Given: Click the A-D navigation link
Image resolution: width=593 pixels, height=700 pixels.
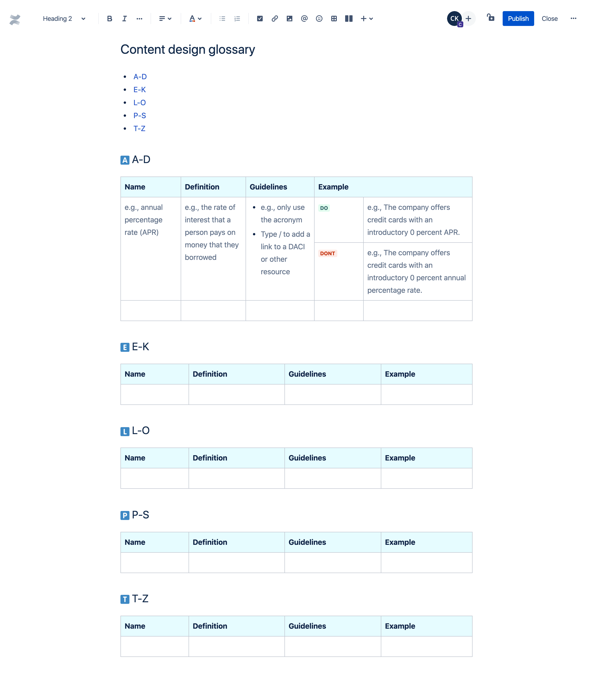Looking at the screenshot, I should (x=140, y=76).
